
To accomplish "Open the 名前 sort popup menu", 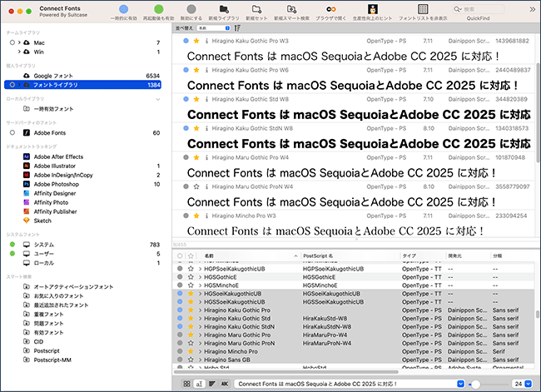I will click(x=214, y=28).
